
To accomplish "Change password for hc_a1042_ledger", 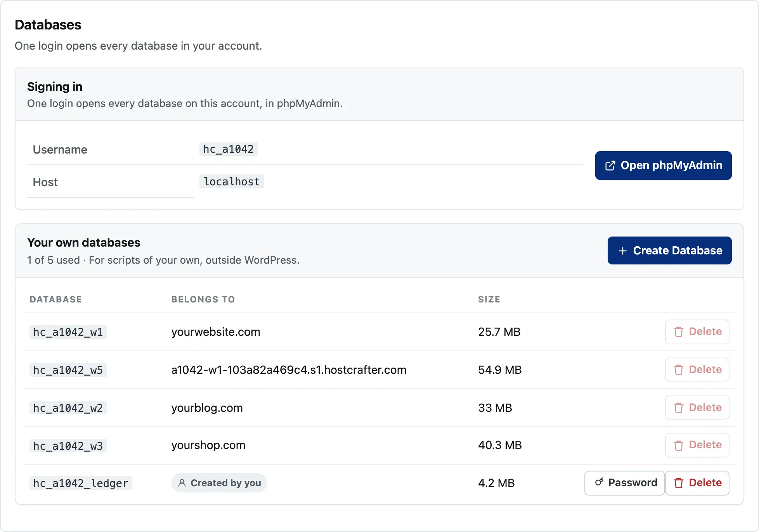I will click(625, 483).
